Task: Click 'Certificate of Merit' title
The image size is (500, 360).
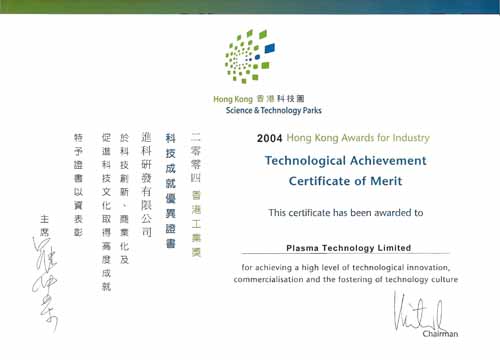Action: (345, 181)
